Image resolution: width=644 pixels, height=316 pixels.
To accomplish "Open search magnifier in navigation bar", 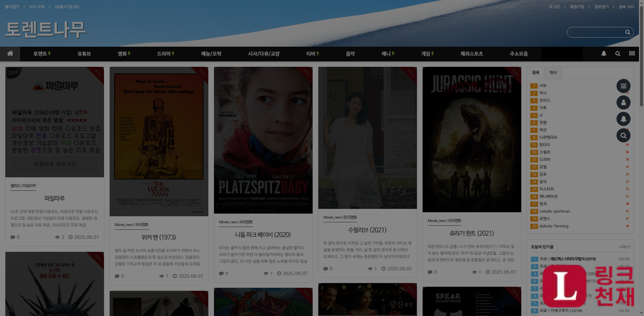I will (618, 54).
